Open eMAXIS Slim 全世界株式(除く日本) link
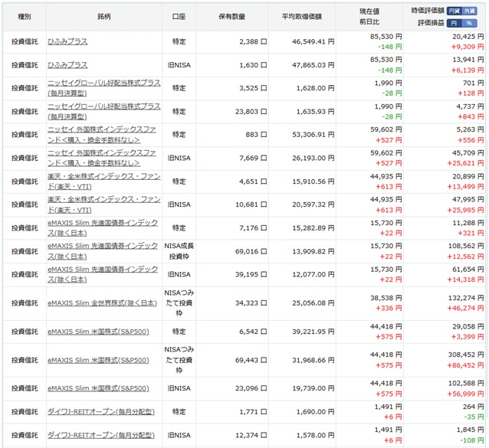489x448 pixels. point(102,302)
